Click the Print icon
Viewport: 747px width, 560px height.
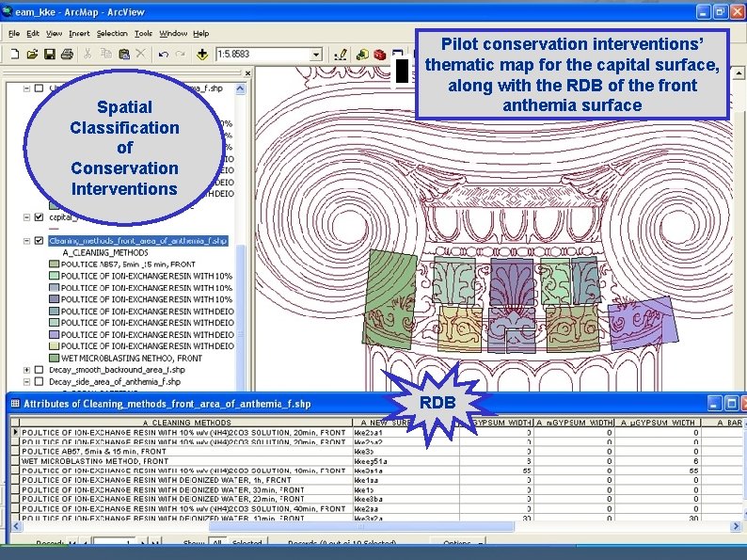[x=67, y=55]
